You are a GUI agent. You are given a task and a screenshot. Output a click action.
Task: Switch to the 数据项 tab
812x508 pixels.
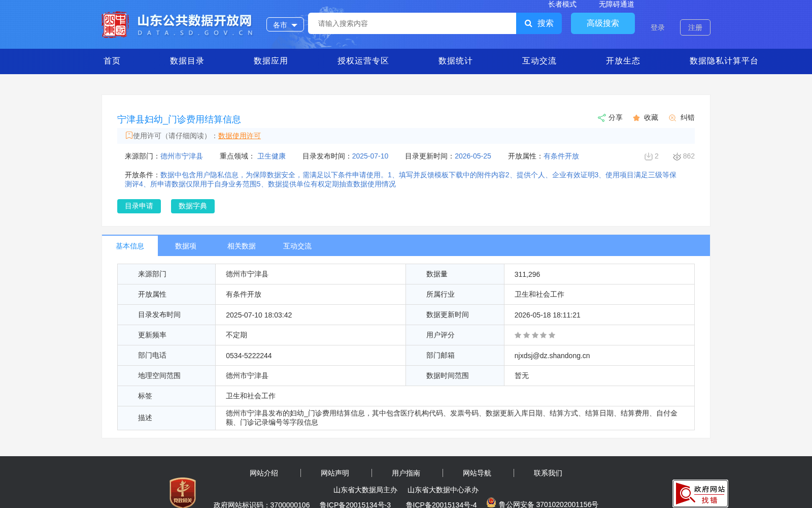click(x=186, y=246)
